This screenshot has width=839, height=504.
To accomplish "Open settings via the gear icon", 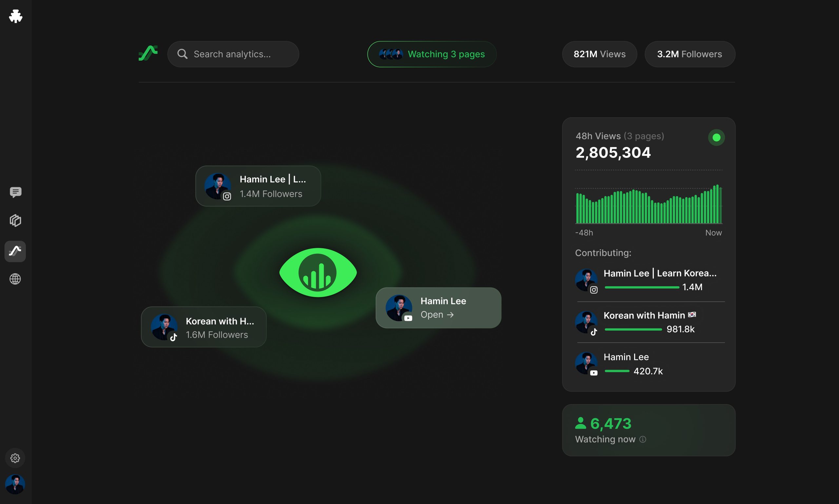I will point(15,458).
